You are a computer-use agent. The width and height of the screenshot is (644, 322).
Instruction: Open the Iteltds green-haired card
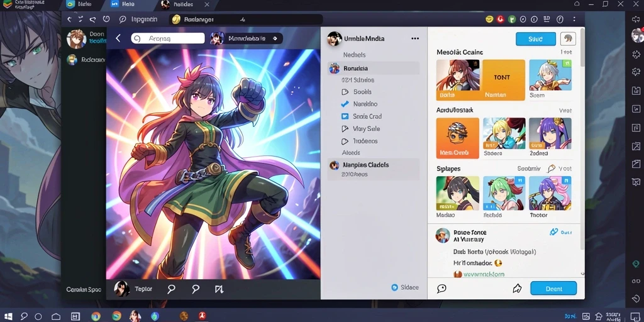click(x=504, y=196)
